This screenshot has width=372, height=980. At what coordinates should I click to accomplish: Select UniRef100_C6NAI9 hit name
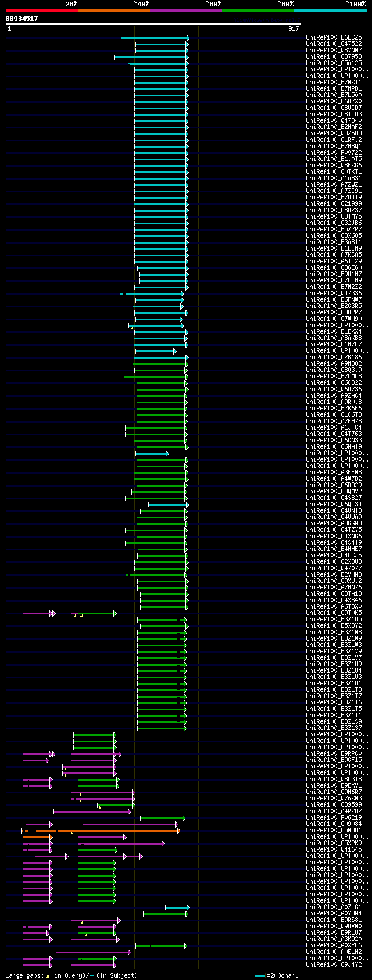pos(334,447)
